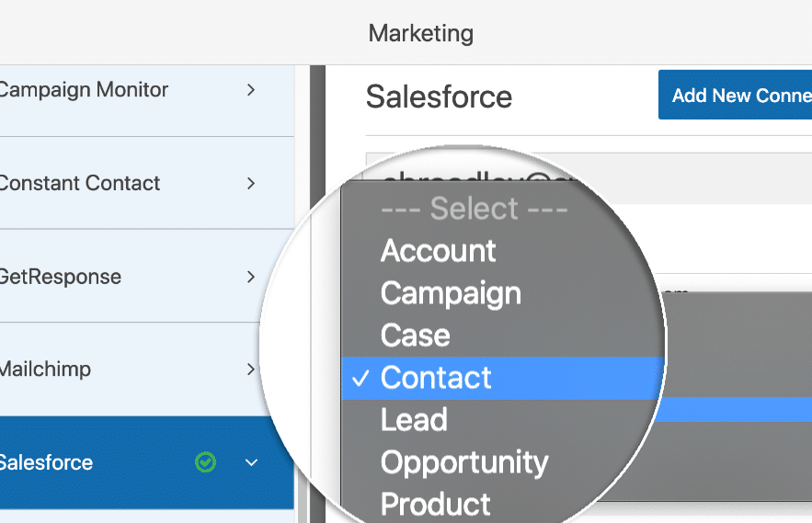
Task: Expand the Mailchimp chevron arrow
Action: click(251, 370)
